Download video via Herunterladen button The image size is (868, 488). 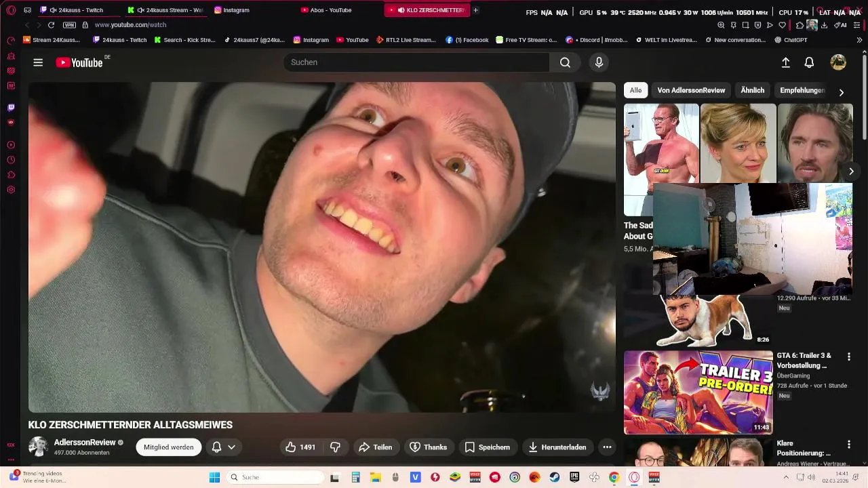coord(557,447)
